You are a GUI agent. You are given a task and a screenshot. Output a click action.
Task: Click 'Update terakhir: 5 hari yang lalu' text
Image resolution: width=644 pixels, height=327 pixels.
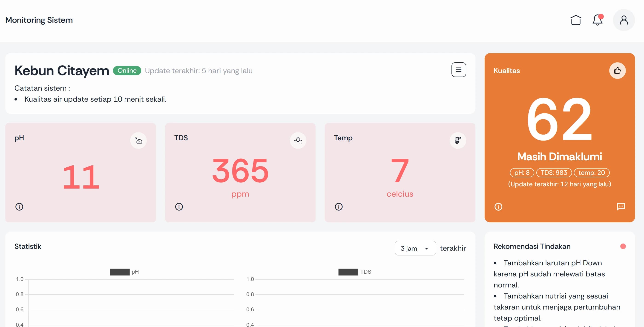(199, 71)
